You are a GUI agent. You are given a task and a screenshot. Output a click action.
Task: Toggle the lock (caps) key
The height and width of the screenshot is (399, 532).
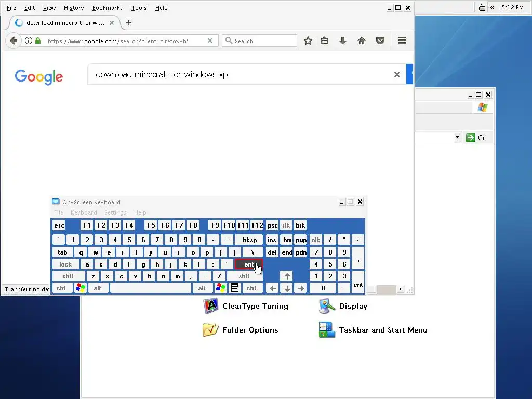pos(65,264)
